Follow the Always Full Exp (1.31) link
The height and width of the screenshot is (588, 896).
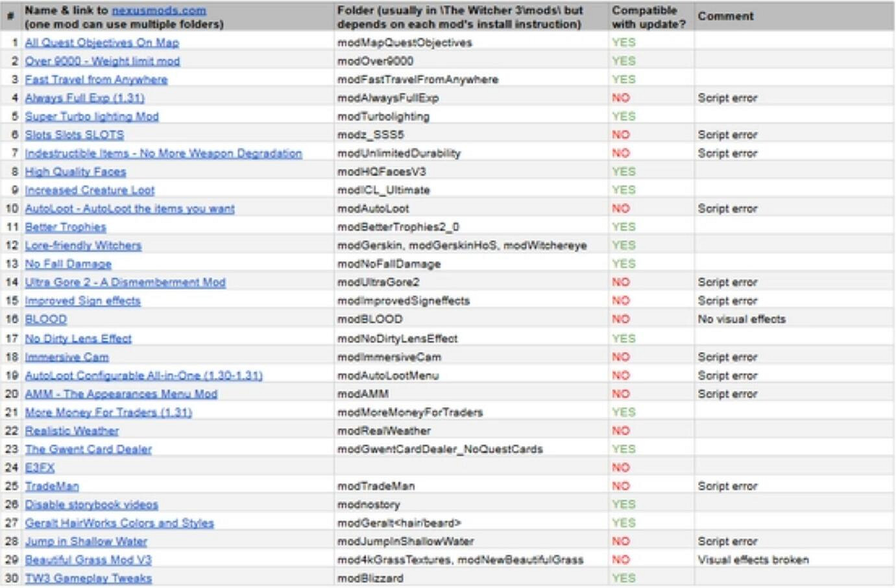[84, 98]
